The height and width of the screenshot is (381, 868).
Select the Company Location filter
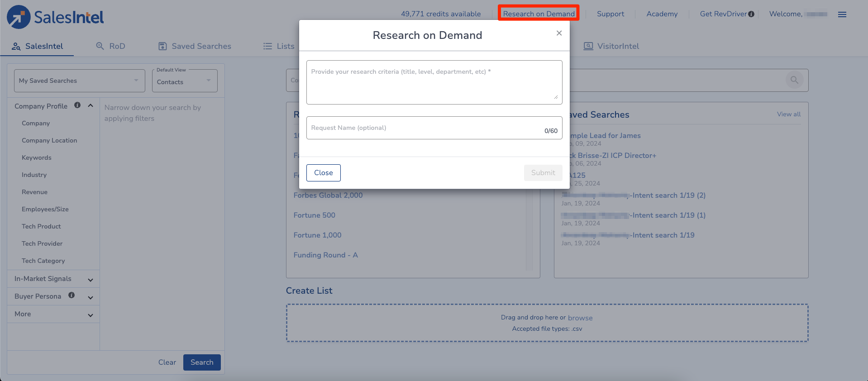click(x=49, y=140)
